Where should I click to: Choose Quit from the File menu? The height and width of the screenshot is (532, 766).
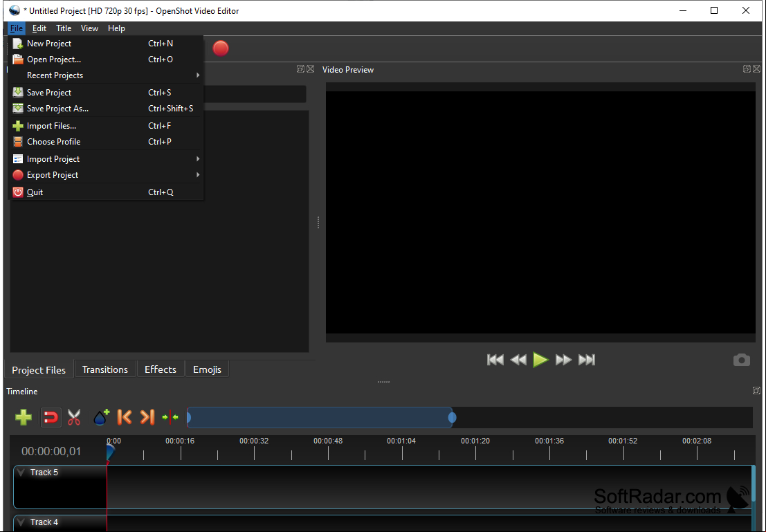[x=105, y=192]
